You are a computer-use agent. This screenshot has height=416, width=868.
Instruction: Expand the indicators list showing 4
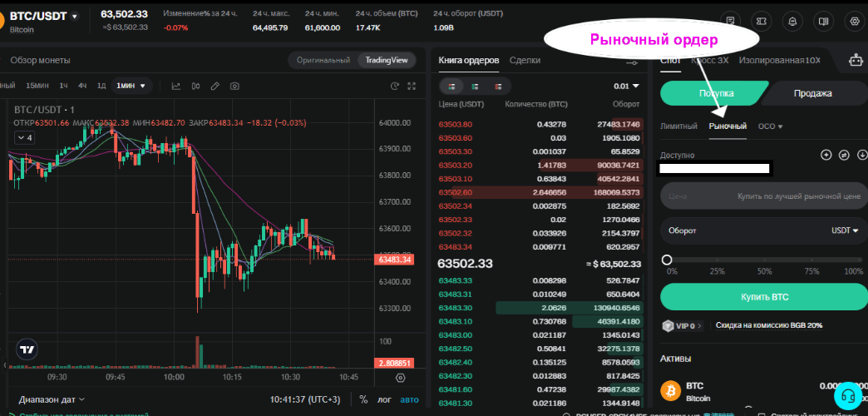pyautogui.click(x=25, y=137)
